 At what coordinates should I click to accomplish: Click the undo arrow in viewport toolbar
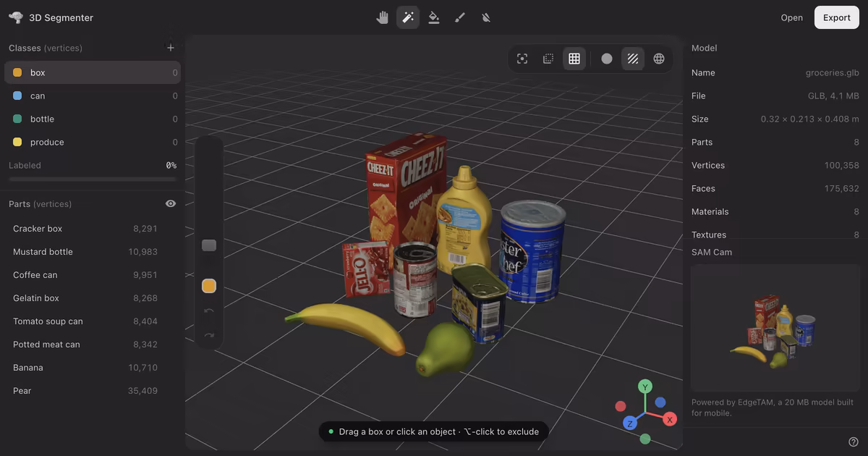[209, 311]
